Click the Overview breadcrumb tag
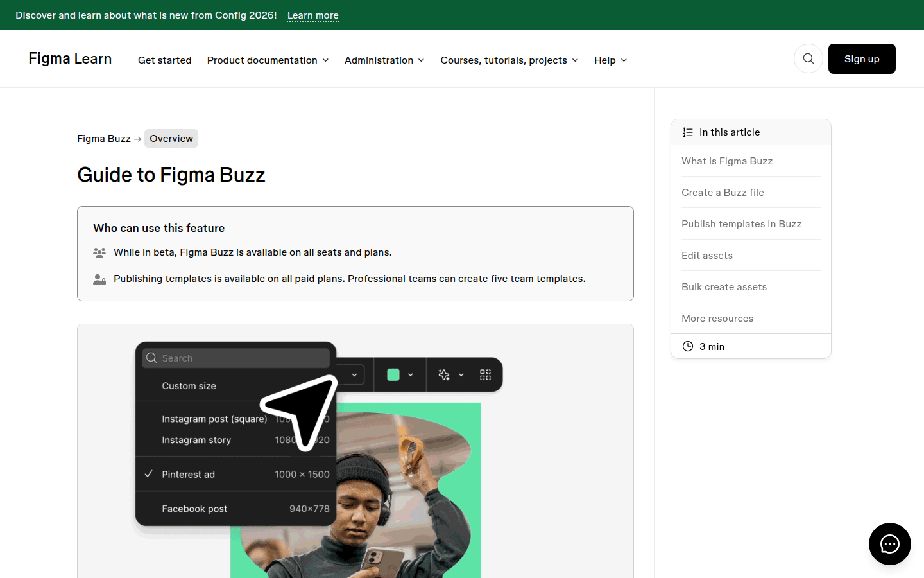The image size is (924, 578). pos(171,139)
